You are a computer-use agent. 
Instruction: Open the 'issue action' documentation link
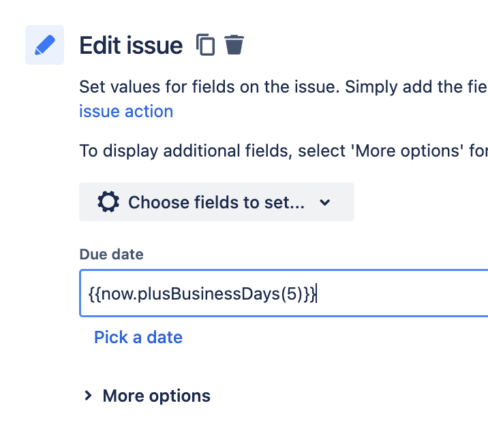pyautogui.click(x=126, y=111)
